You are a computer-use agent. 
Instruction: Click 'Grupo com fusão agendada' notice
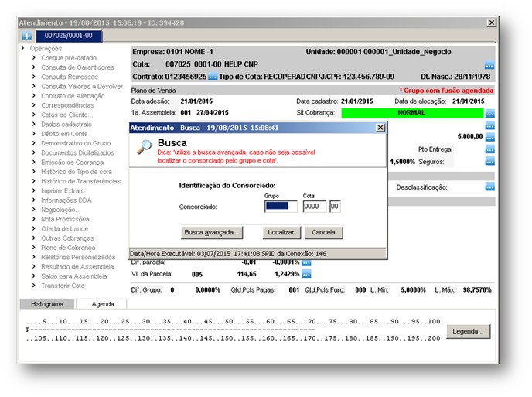click(x=446, y=91)
